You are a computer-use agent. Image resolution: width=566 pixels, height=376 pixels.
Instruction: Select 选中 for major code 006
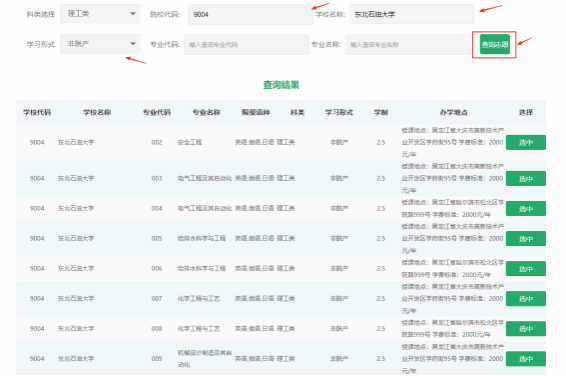pyautogui.click(x=526, y=269)
